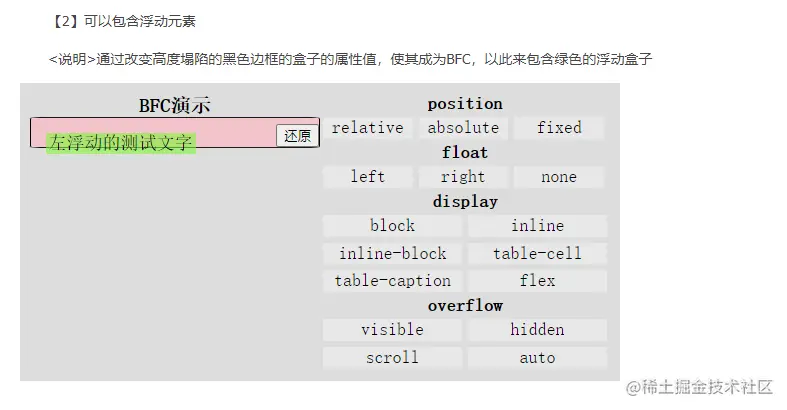
Task: Choose table-cell display value
Action: [537, 253]
